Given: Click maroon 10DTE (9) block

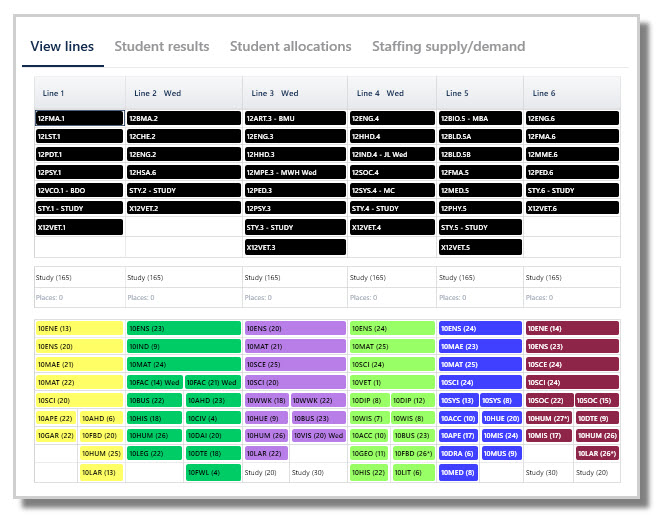Looking at the screenshot, I should click(597, 418).
